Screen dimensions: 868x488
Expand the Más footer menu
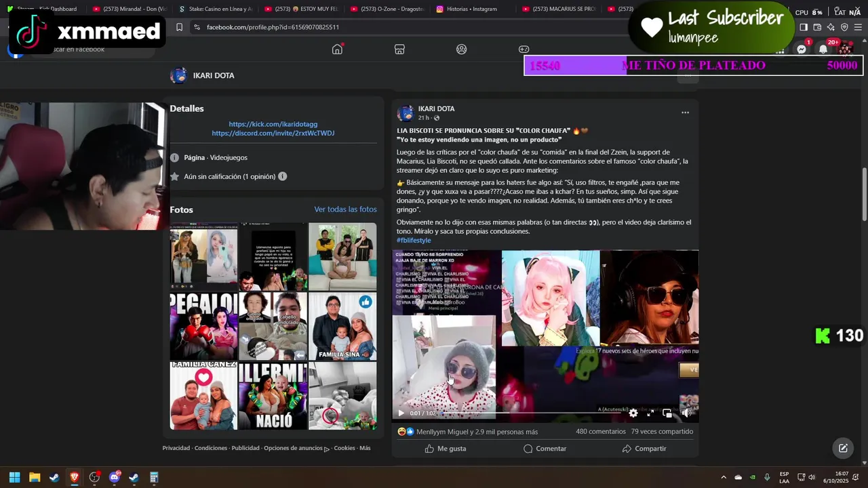coord(365,448)
